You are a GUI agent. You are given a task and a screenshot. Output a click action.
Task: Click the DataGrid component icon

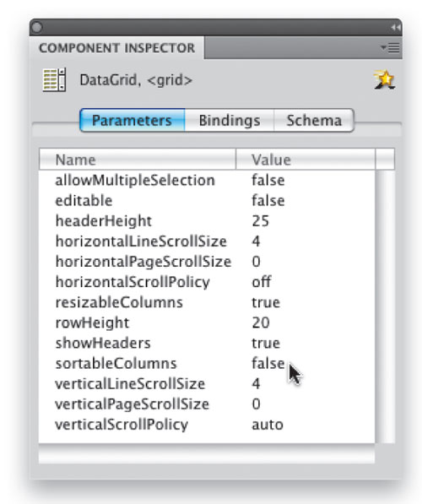coord(54,79)
